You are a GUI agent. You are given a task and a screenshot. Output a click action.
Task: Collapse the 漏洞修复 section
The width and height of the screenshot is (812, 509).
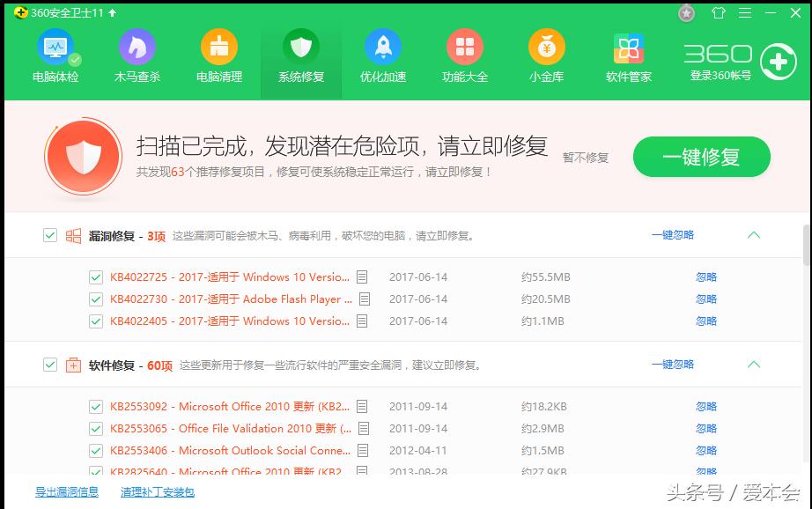coord(753,235)
